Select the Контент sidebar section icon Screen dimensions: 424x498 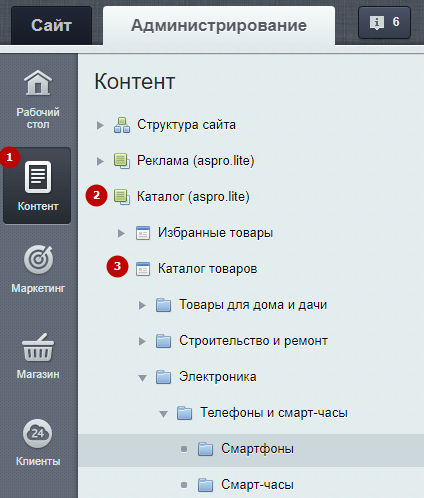tap(38, 177)
